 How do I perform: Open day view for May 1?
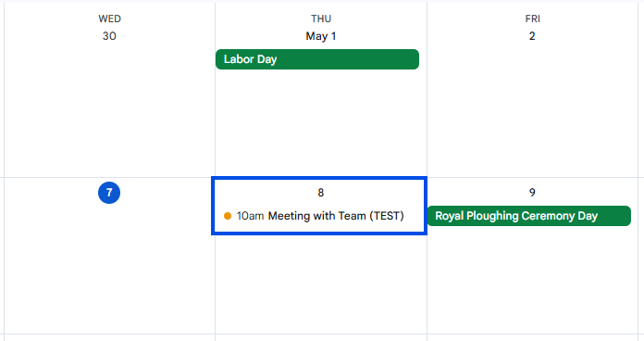[x=321, y=36]
